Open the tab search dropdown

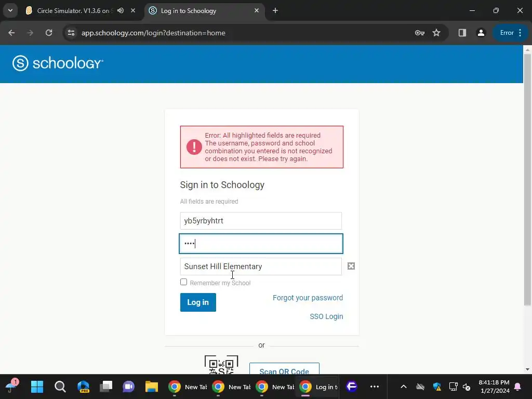pyautogui.click(x=10, y=10)
